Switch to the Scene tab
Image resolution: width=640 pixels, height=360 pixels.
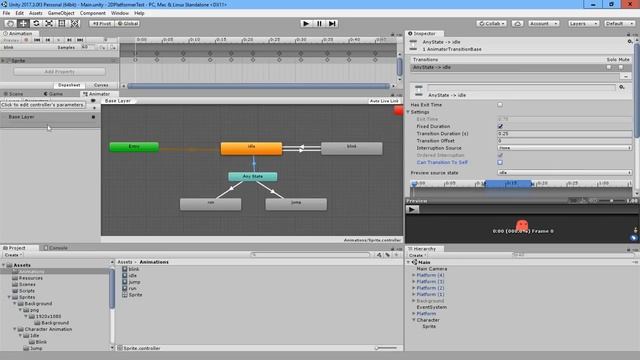tap(13, 94)
